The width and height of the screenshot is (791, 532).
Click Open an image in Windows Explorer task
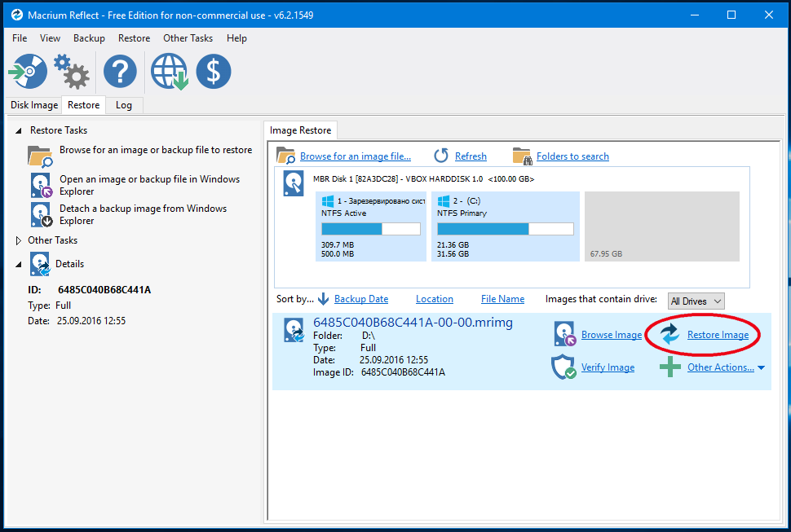click(150, 185)
